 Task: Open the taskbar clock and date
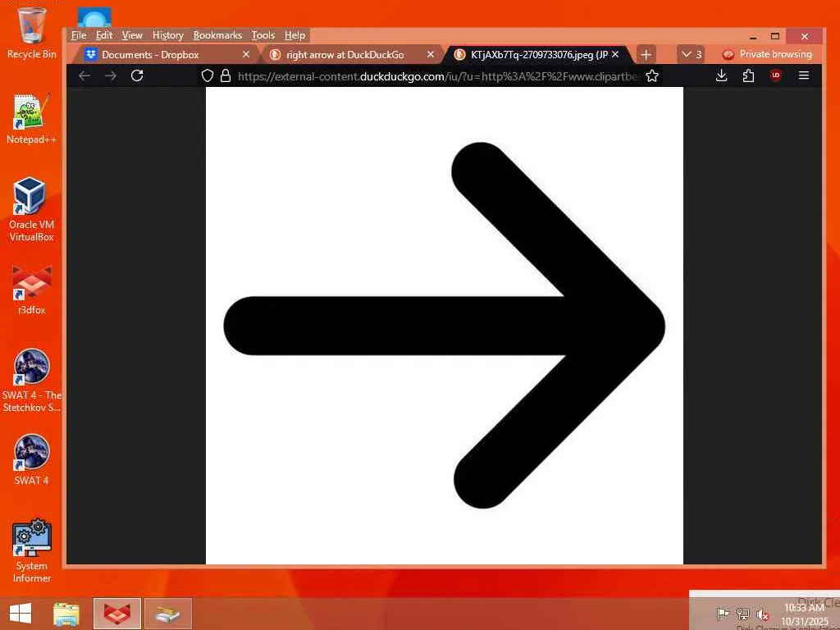pyautogui.click(x=805, y=614)
